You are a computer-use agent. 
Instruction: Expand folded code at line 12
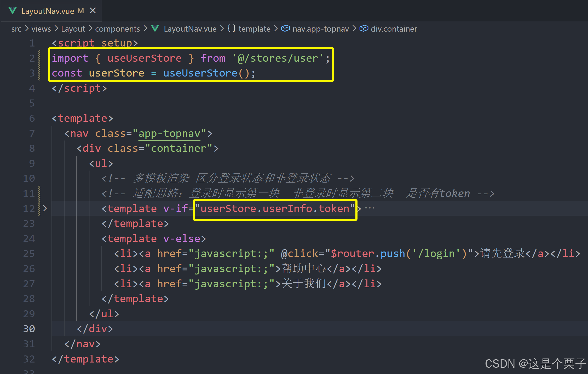(x=45, y=208)
